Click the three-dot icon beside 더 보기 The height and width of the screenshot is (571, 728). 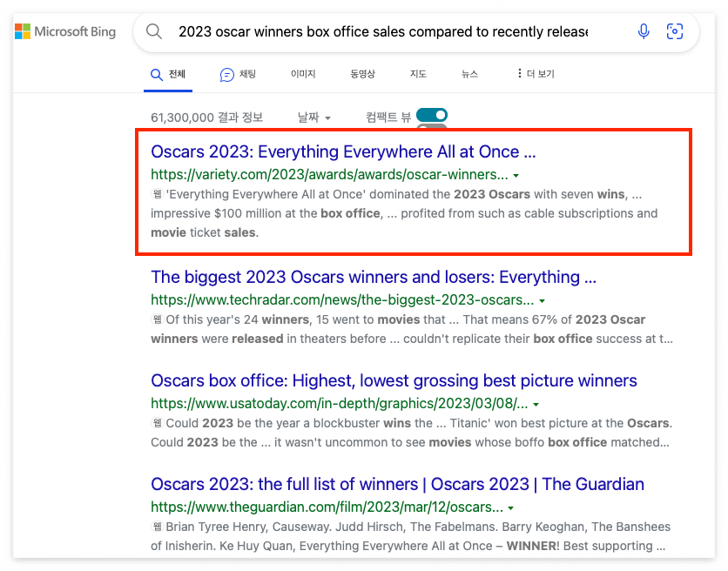click(x=519, y=73)
